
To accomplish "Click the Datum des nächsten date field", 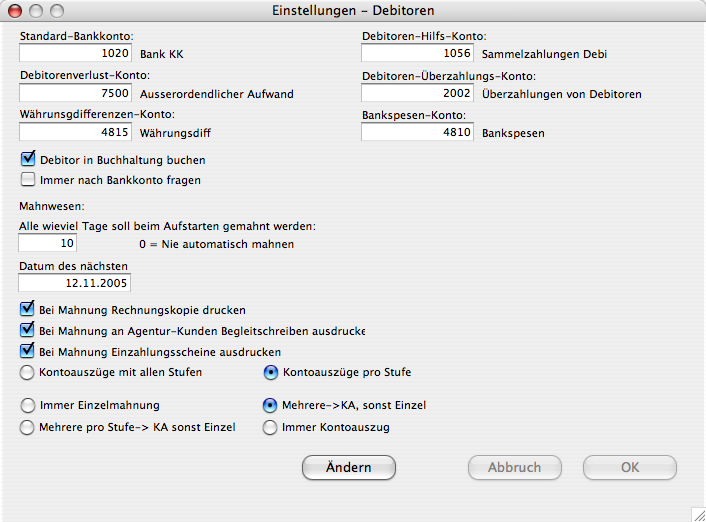I will click(x=76, y=283).
